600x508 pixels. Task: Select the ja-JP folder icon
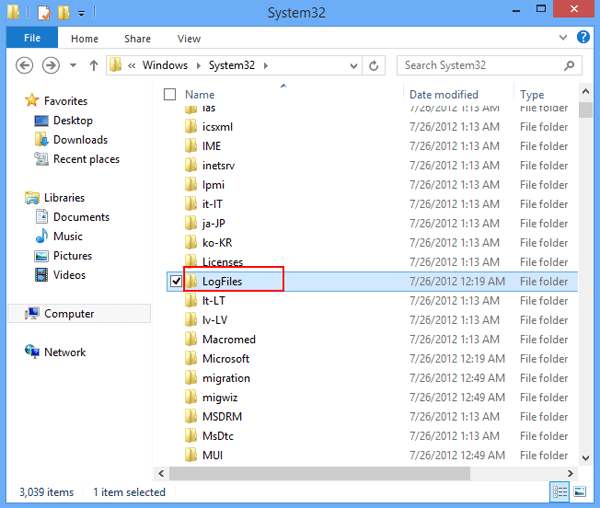pyautogui.click(x=191, y=223)
